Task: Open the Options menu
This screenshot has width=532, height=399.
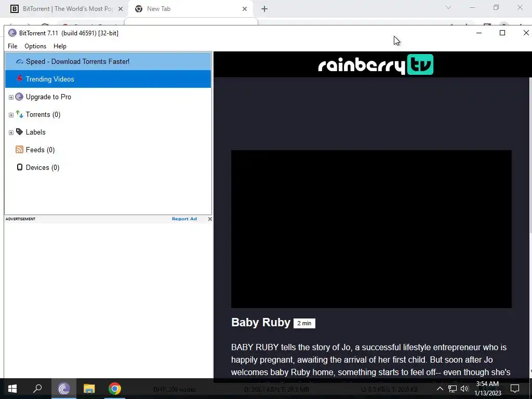Action: click(x=35, y=46)
